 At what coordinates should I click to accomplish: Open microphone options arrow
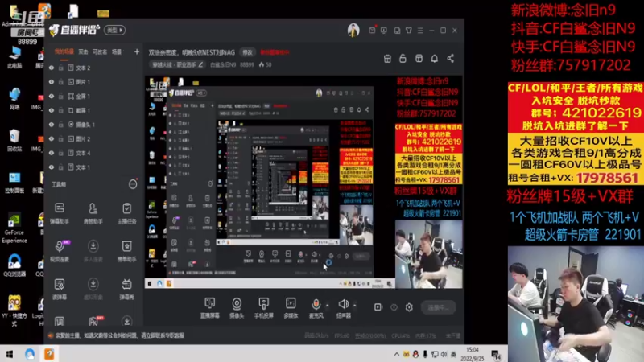328,306
